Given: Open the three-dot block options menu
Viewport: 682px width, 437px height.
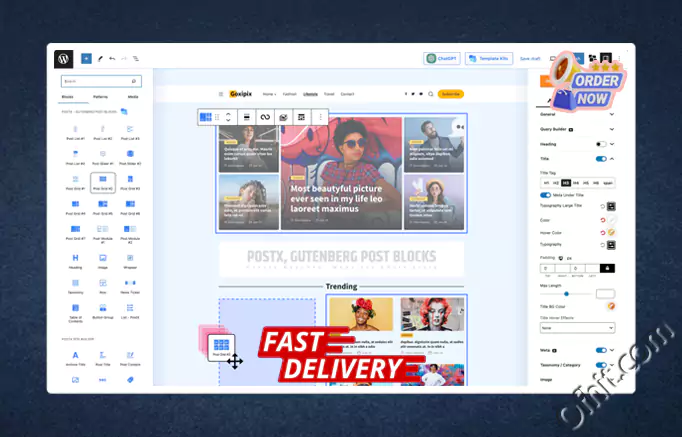Looking at the screenshot, I should point(320,117).
